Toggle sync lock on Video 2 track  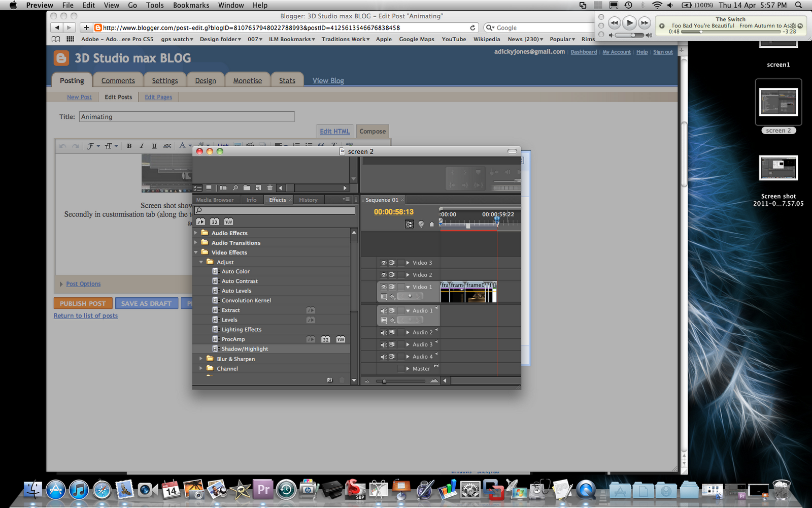pos(392,275)
